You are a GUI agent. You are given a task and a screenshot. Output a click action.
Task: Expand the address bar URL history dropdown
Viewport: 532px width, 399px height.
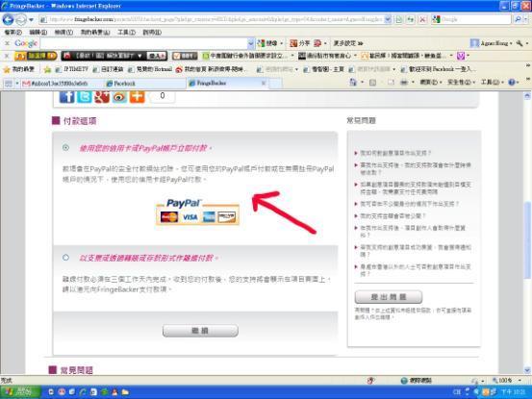coord(388,19)
